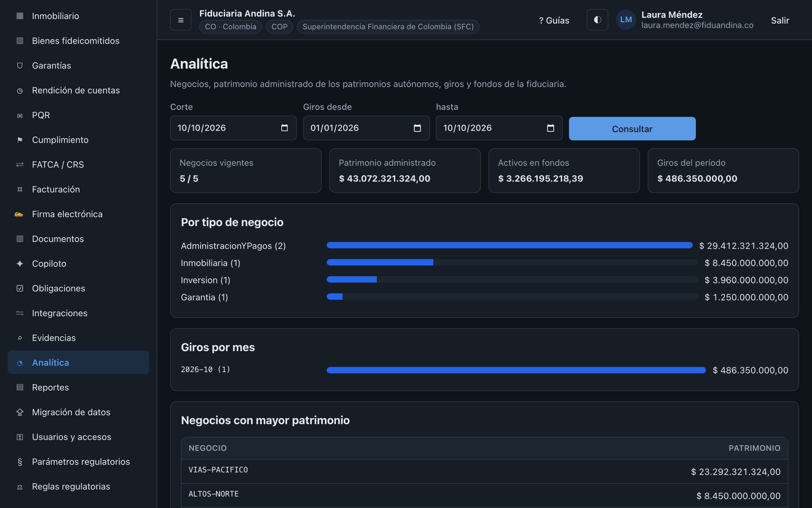Image resolution: width=812 pixels, height=508 pixels.
Task: Click the Facturación sidebar icon
Action: [20, 189]
